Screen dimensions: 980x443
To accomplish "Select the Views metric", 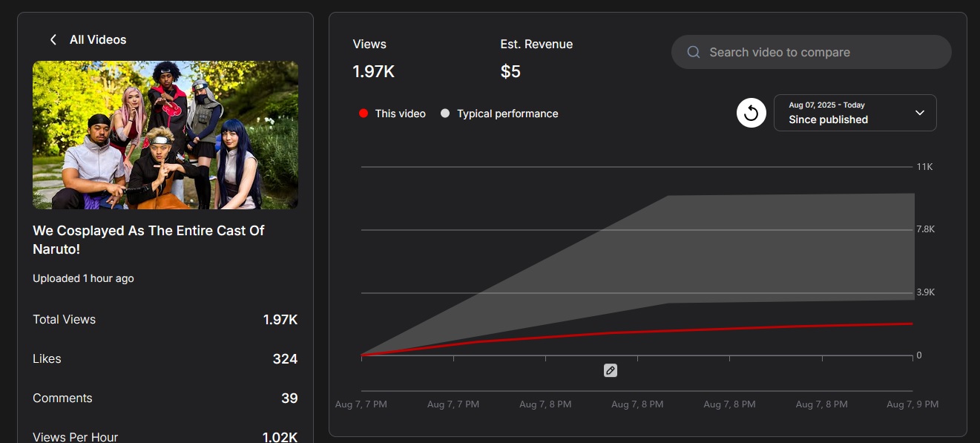I will [369, 45].
